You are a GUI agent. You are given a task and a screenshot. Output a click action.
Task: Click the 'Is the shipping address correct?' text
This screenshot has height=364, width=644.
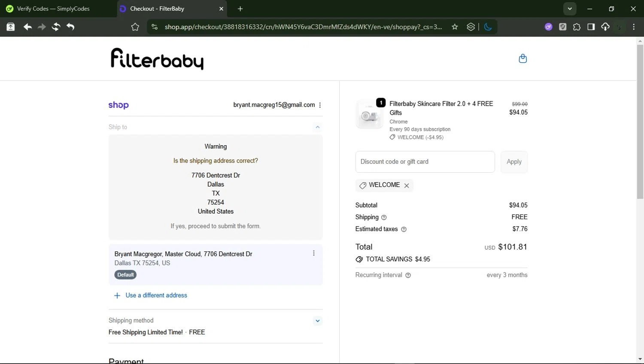216,161
